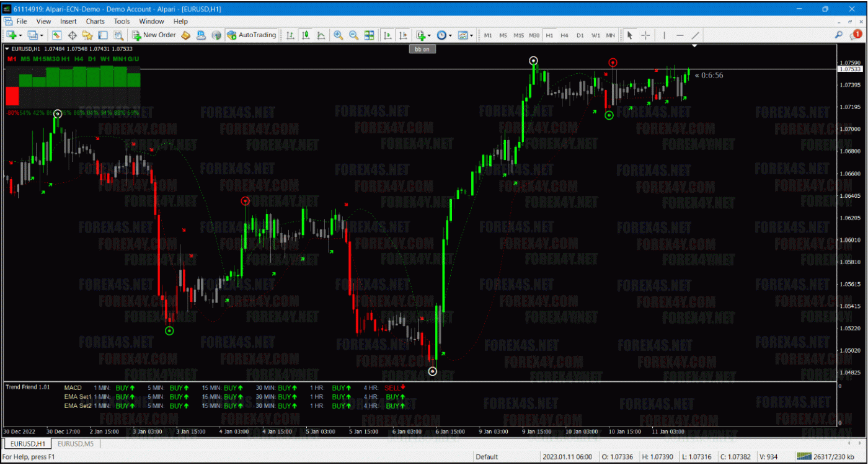Open the Charts menu

coord(95,21)
